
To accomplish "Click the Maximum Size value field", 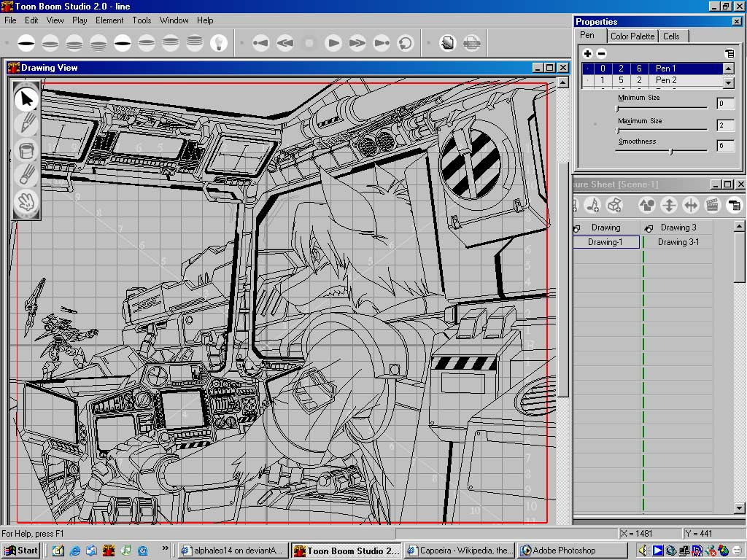I will [725, 125].
